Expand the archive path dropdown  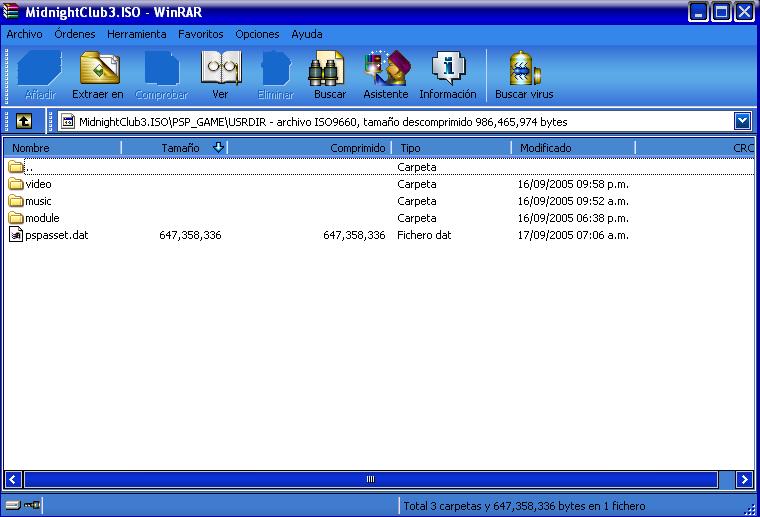tap(742, 121)
